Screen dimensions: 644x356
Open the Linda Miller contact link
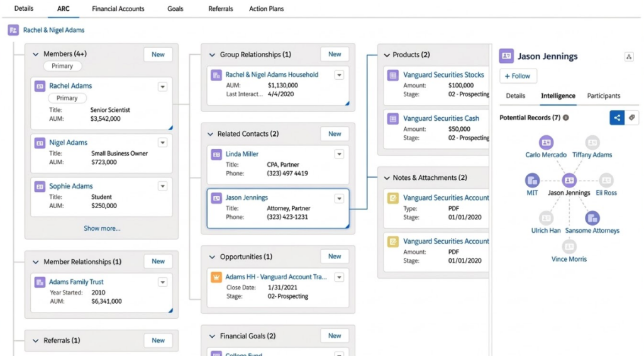(x=241, y=154)
